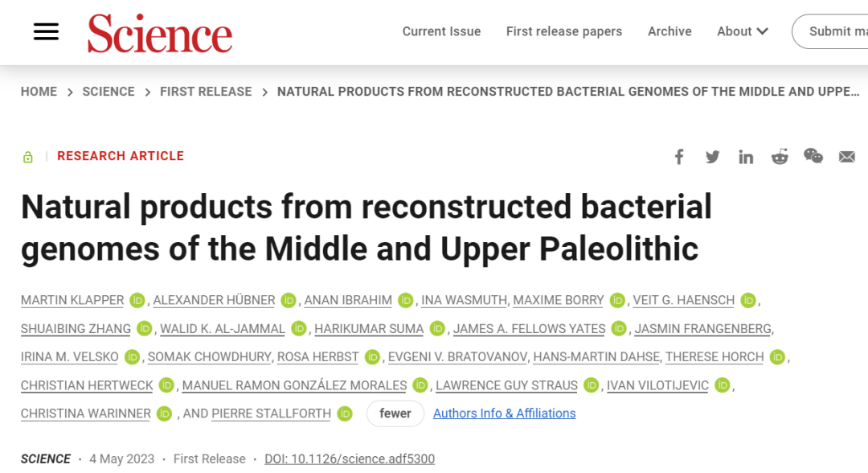868x473 pixels.
Task: Open Martin Klapper's ORCID iD icon
Action: [x=137, y=300]
